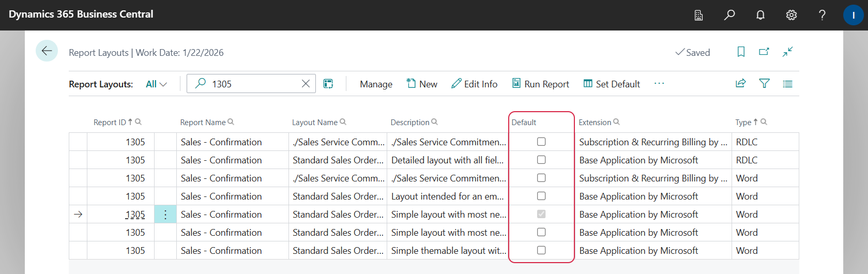Image resolution: width=868 pixels, height=274 pixels.
Task: Toggle Default checkbox in first RDLC row
Action: coord(541,142)
